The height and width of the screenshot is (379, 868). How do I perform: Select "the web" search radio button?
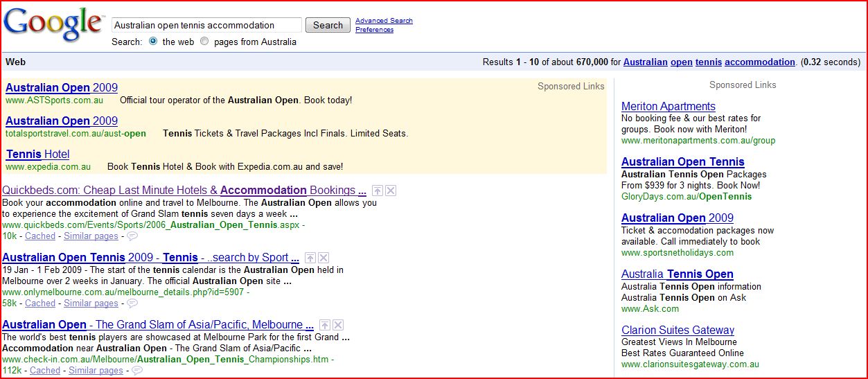click(x=153, y=42)
